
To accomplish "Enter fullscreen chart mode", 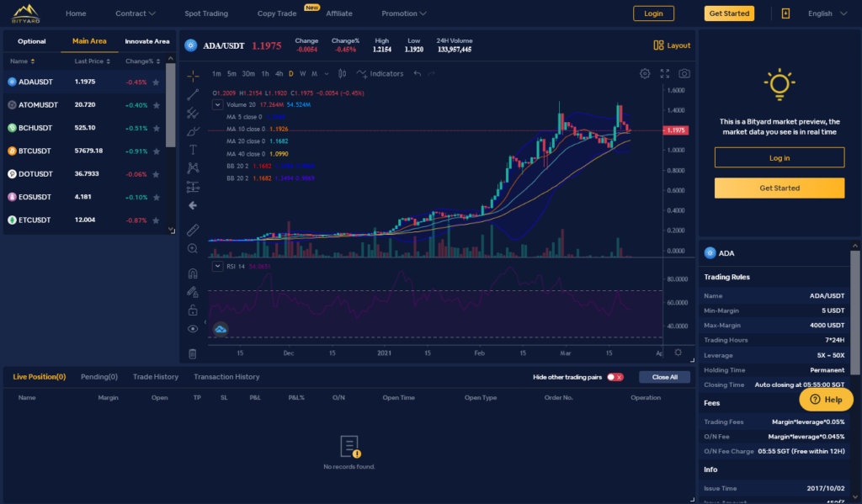I will tap(665, 74).
